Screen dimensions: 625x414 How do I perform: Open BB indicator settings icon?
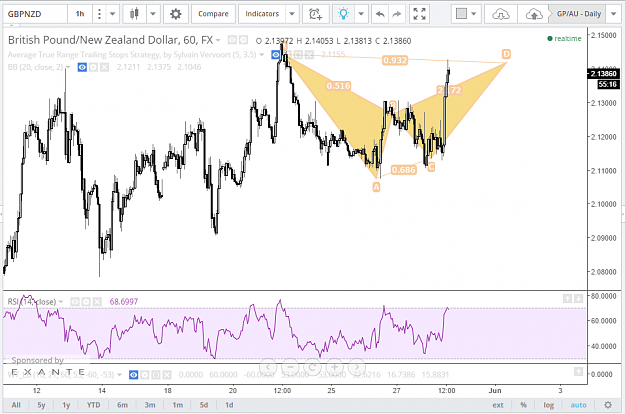[x=93, y=67]
